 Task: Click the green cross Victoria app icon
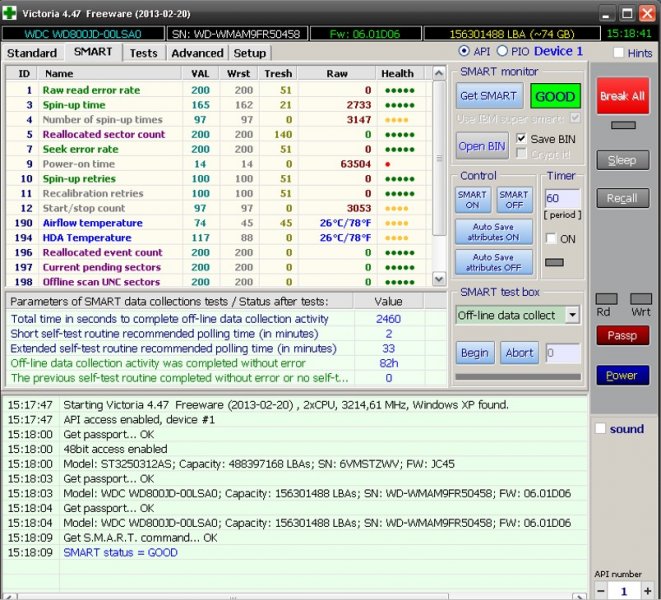9,13
